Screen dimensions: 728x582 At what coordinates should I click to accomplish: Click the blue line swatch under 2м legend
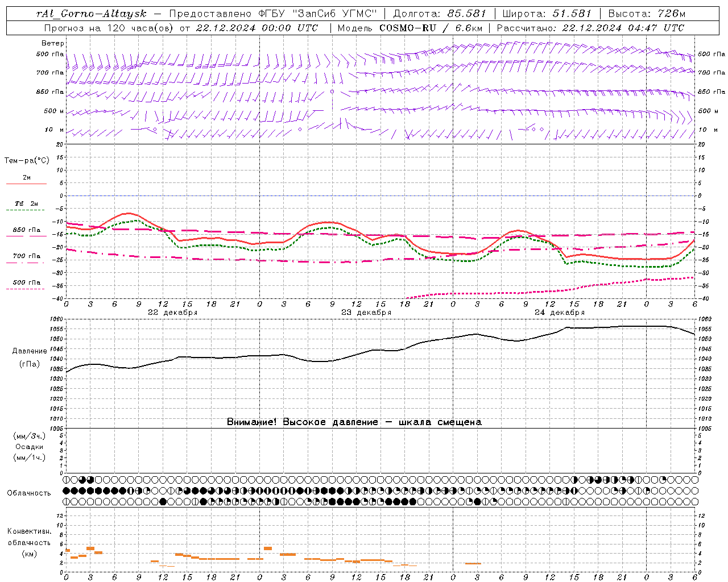tap(26, 184)
